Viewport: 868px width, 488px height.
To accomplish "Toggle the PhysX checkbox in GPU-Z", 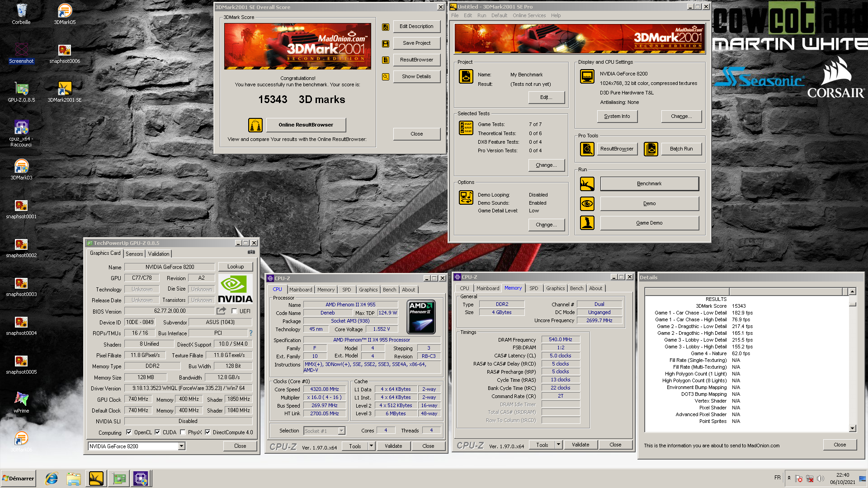I will tap(183, 432).
